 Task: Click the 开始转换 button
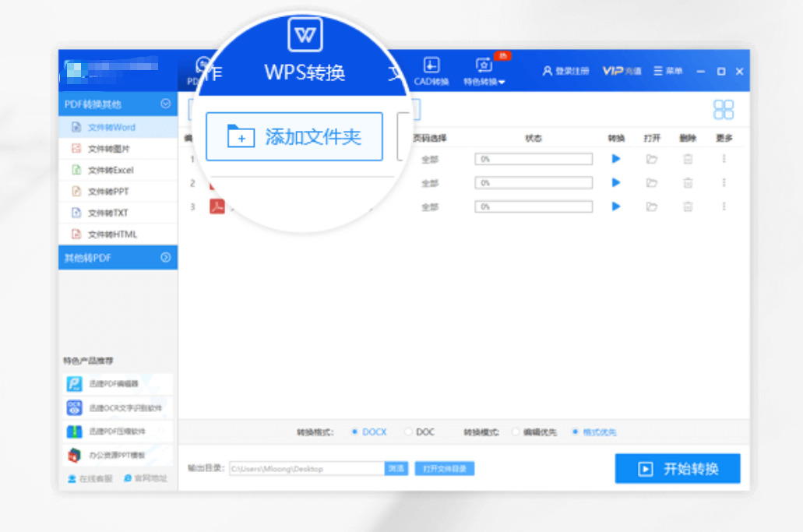(x=678, y=468)
